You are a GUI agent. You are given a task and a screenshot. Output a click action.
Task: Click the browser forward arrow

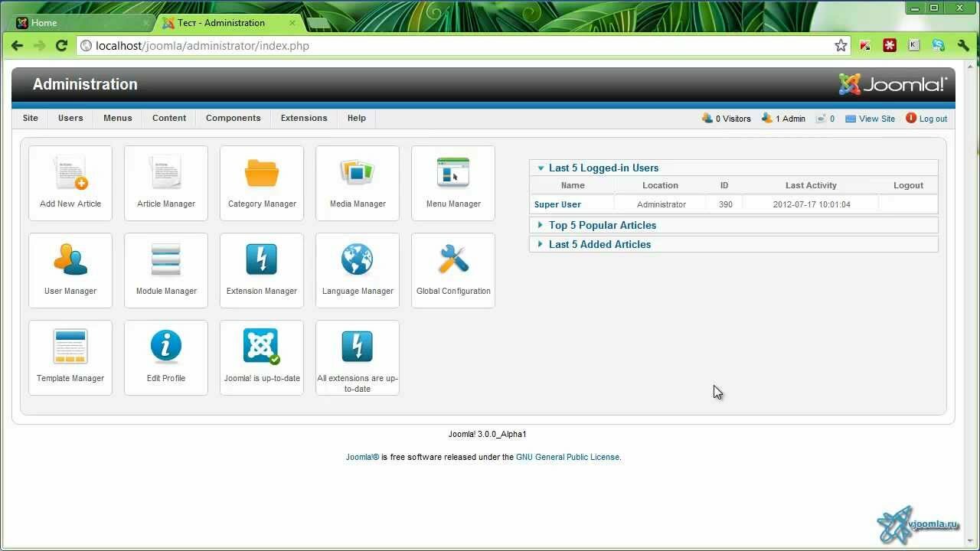pyautogui.click(x=39, y=46)
